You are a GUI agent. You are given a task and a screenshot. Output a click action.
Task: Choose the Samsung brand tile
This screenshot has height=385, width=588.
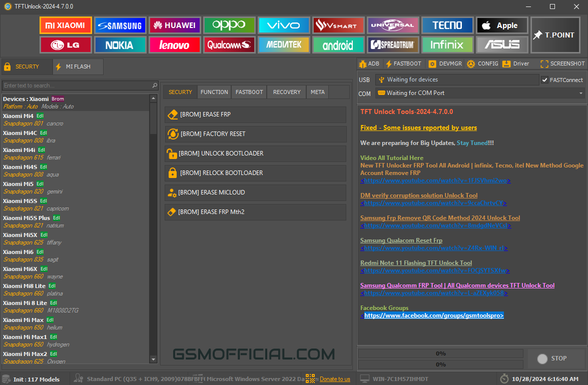(x=120, y=25)
